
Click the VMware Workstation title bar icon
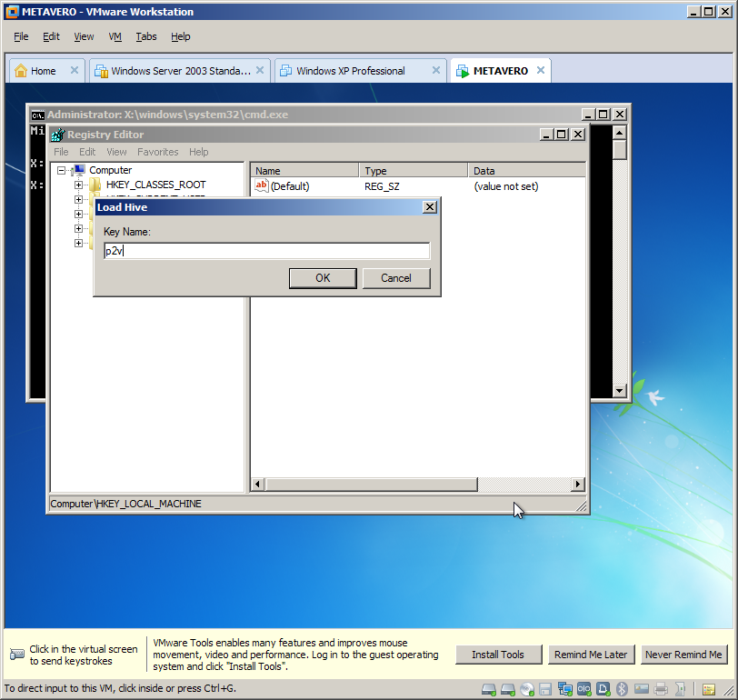[x=12, y=12]
